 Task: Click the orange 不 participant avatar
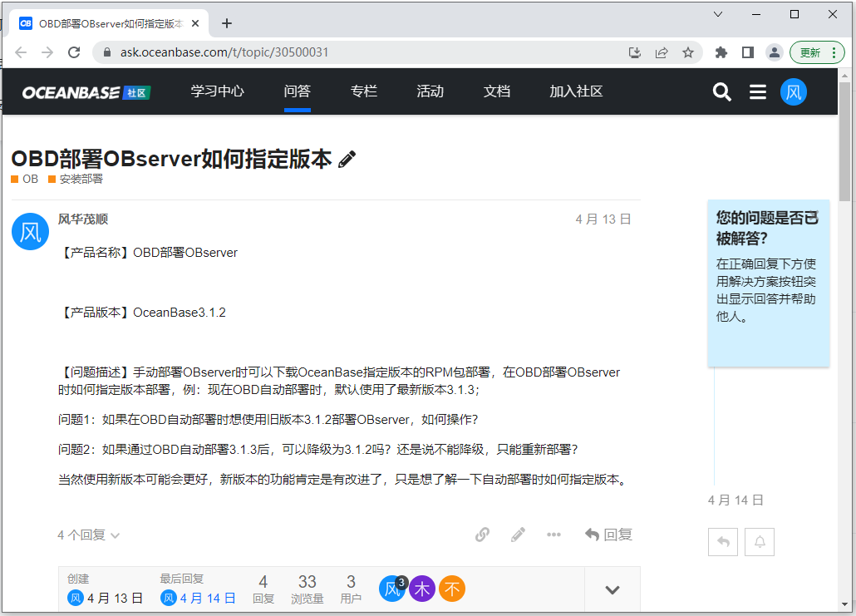click(452, 589)
